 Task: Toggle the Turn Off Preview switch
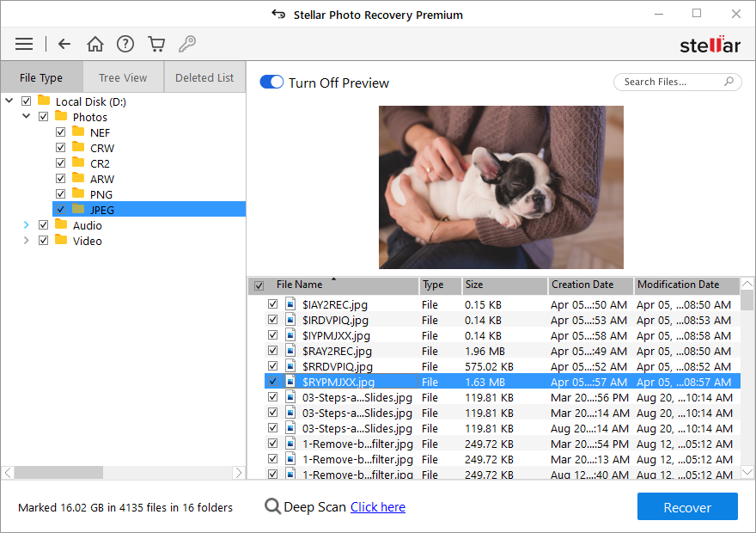271,82
